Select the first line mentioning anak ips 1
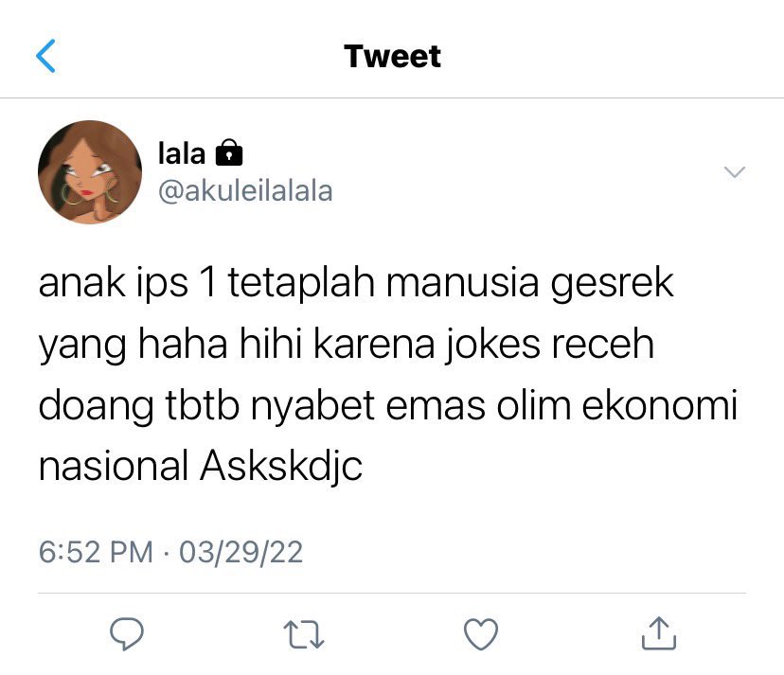 [356, 283]
